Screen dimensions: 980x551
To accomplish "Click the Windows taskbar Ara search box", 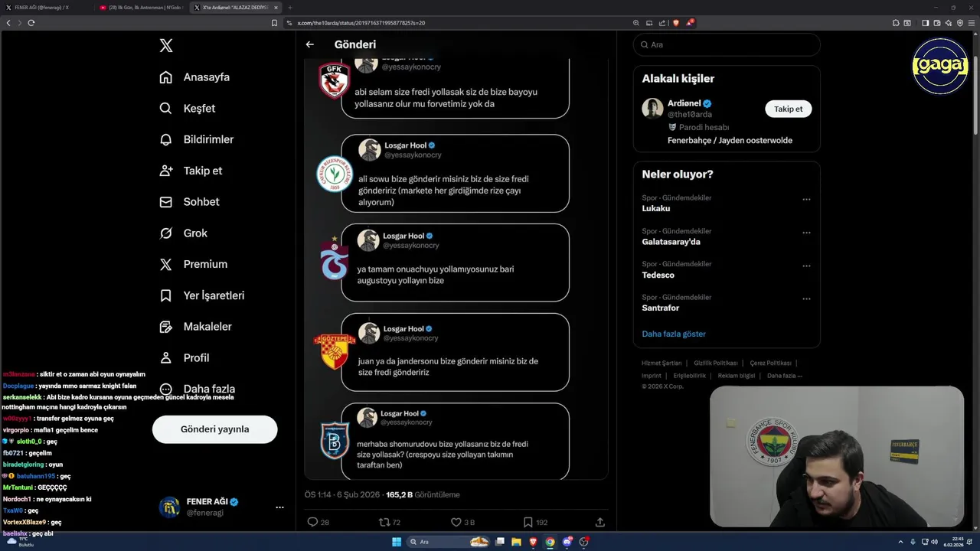I will 449,542.
